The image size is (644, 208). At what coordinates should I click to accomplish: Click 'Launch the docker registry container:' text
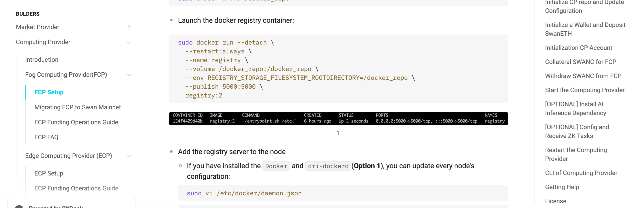point(236,20)
